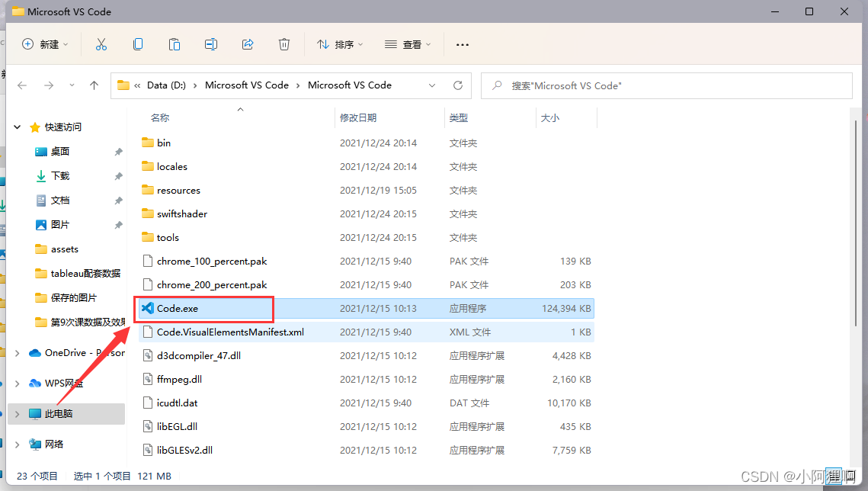Unpin 下载 using its pin icon
Viewport: 868px width, 491px height.
[118, 176]
